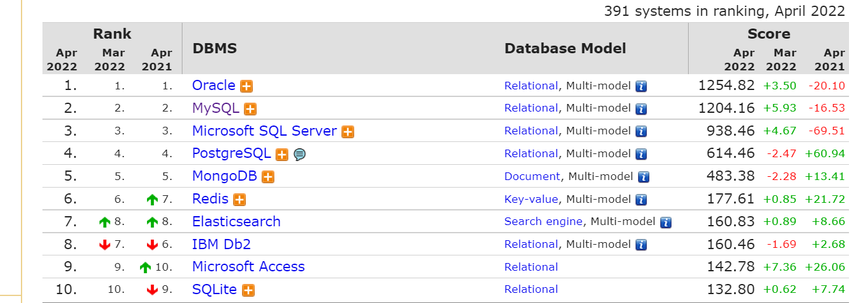
Task: Click the Relational link in SQLite's row
Action: [531, 289]
